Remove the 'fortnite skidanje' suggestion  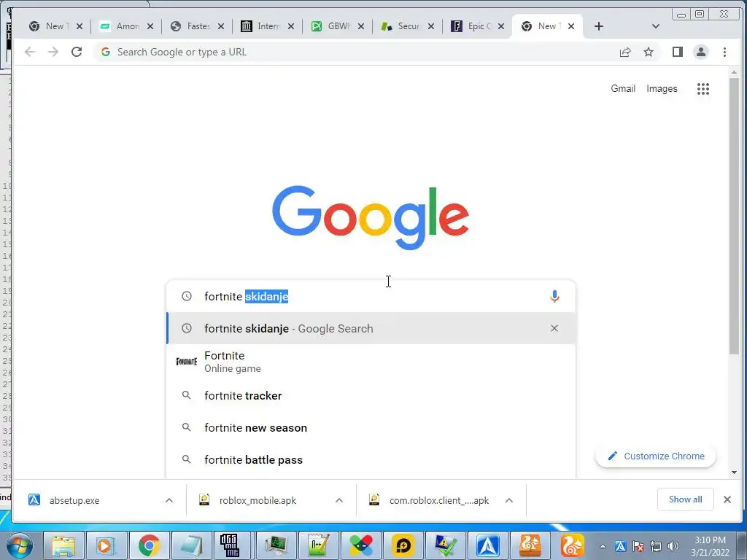point(554,328)
